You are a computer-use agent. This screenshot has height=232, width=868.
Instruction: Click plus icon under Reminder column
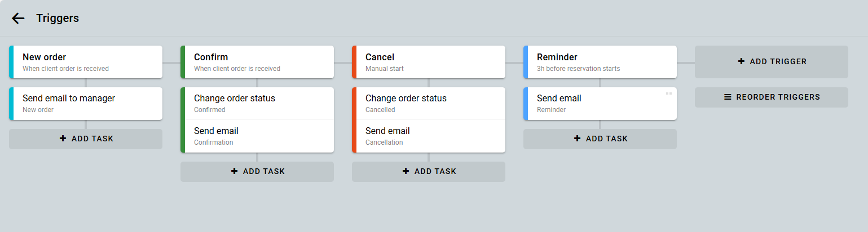577,139
